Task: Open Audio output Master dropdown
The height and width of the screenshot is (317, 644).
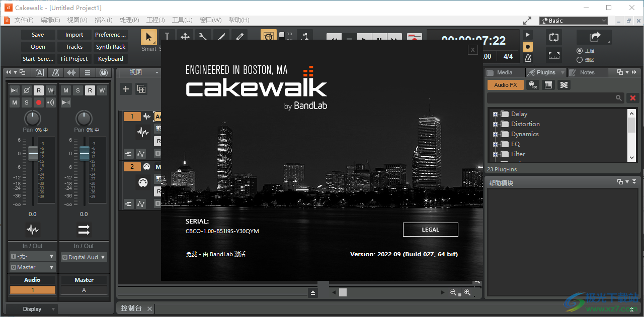Action: click(x=32, y=267)
